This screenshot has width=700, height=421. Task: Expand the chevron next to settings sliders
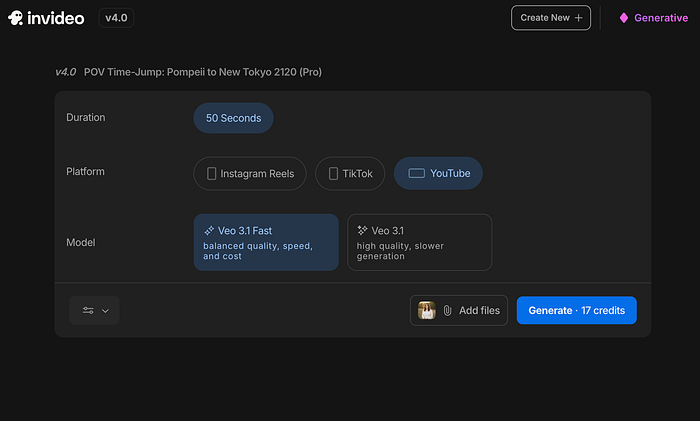click(x=106, y=311)
